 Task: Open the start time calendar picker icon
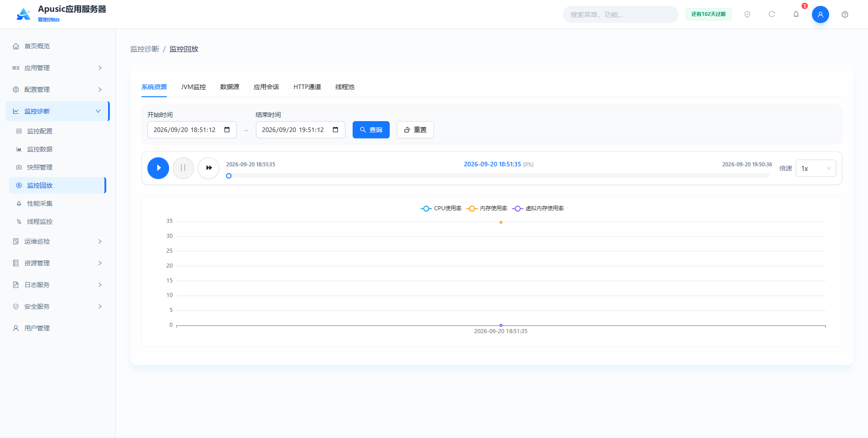coord(227,130)
